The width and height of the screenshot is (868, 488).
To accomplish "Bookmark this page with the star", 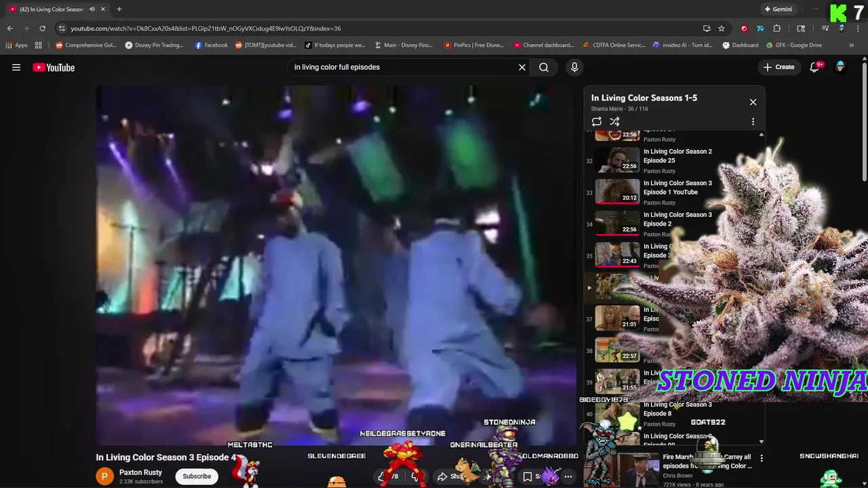I will [722, 28].
